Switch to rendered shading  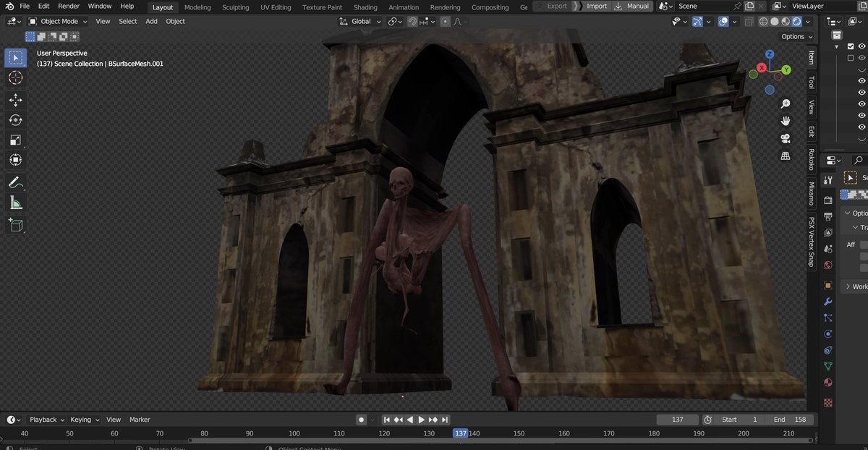[x=796, y=21]
